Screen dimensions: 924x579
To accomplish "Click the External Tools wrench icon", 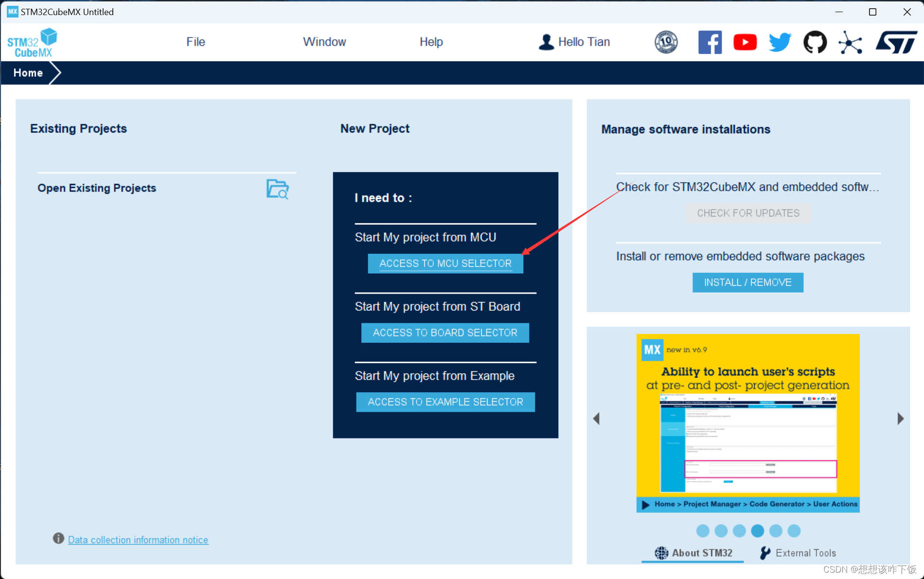I will point(765,553).
